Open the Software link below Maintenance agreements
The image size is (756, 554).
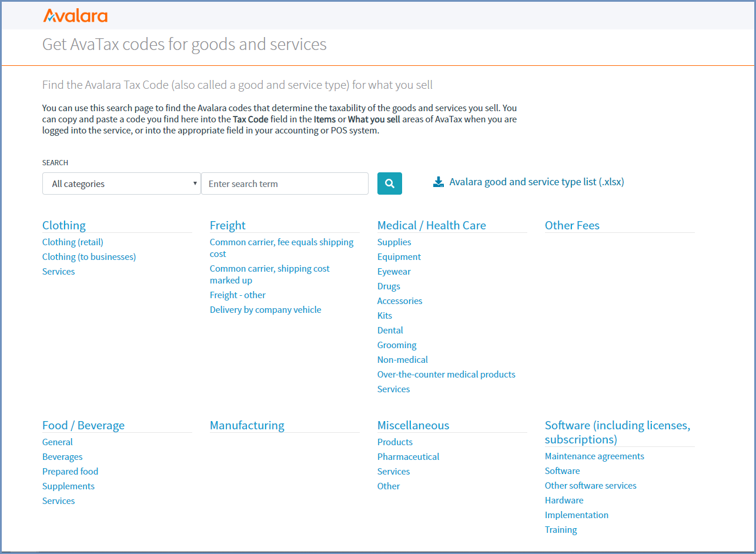coord(563,471)
